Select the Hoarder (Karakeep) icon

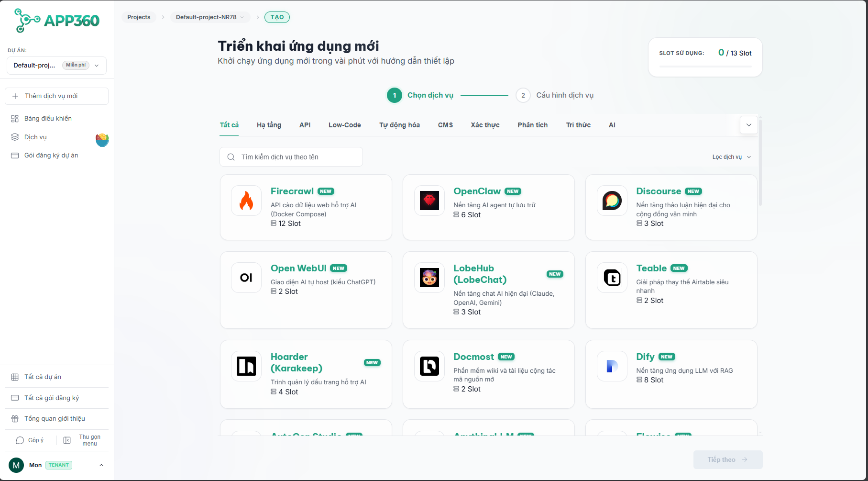pyautogui.click(x=246, y=366)
